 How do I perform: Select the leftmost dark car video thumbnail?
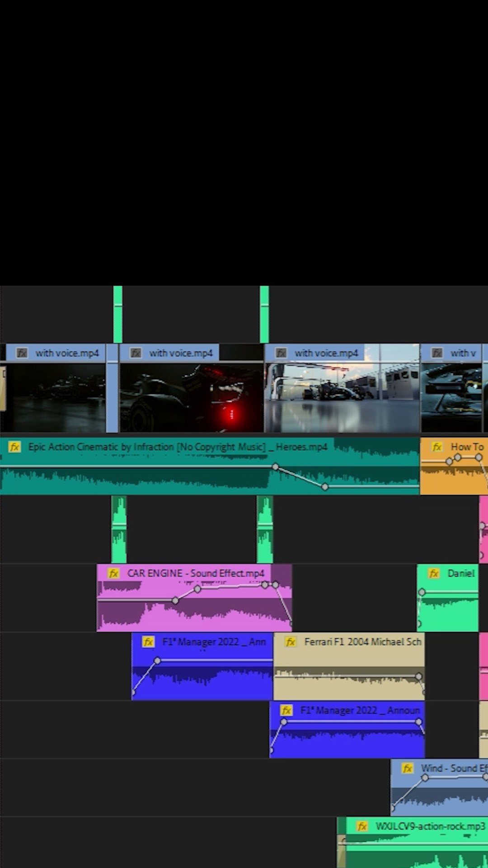click(x=56, y=397)
